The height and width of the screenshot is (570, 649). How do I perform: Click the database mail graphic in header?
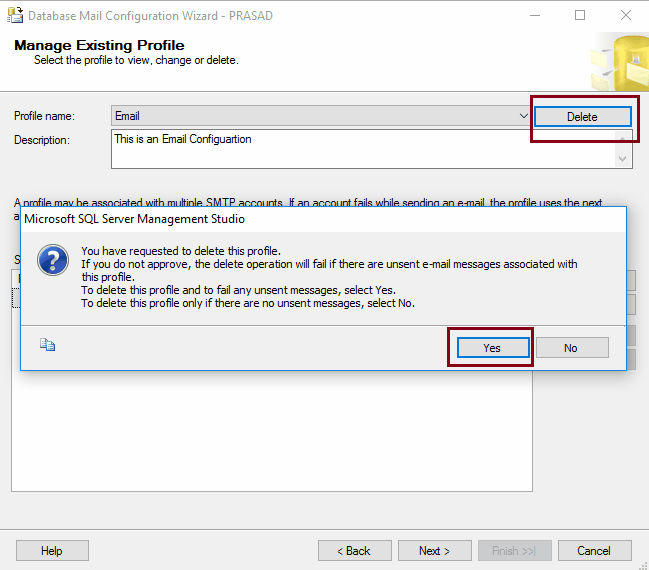618,62
